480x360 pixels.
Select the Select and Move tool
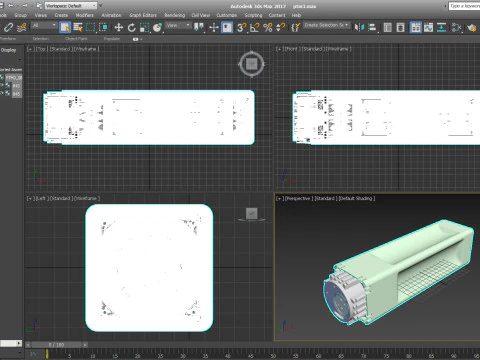coord(118,27)
